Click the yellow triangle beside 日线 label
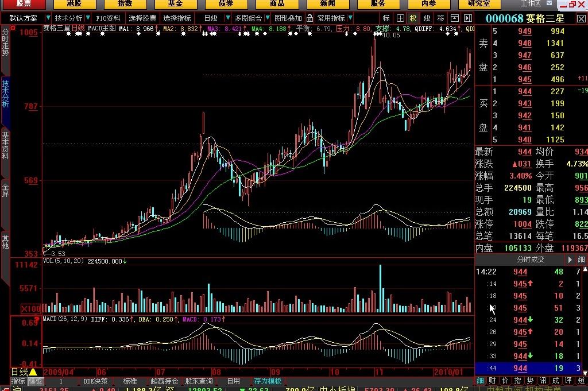This screenshot has width=588, height=391. (33, 372)
